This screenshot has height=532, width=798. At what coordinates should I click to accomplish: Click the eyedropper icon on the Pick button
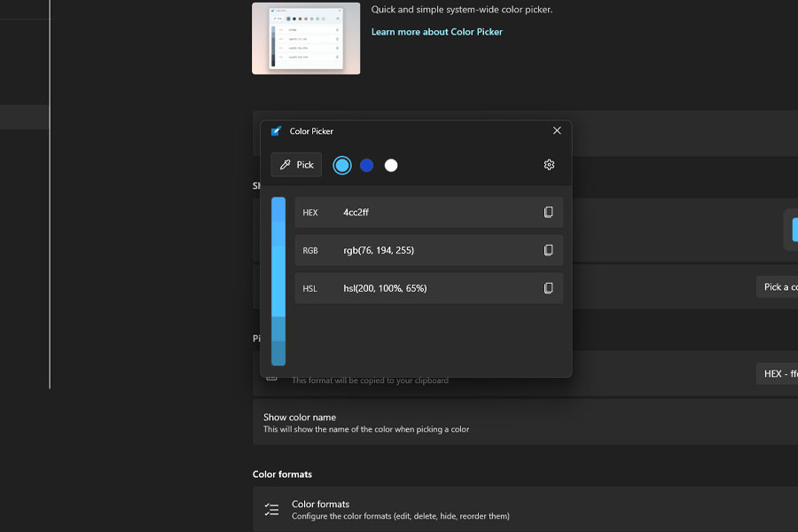286,164
